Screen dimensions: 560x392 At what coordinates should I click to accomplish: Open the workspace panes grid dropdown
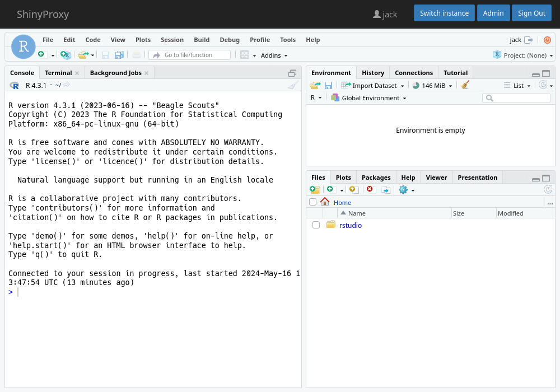coord(248,55)
